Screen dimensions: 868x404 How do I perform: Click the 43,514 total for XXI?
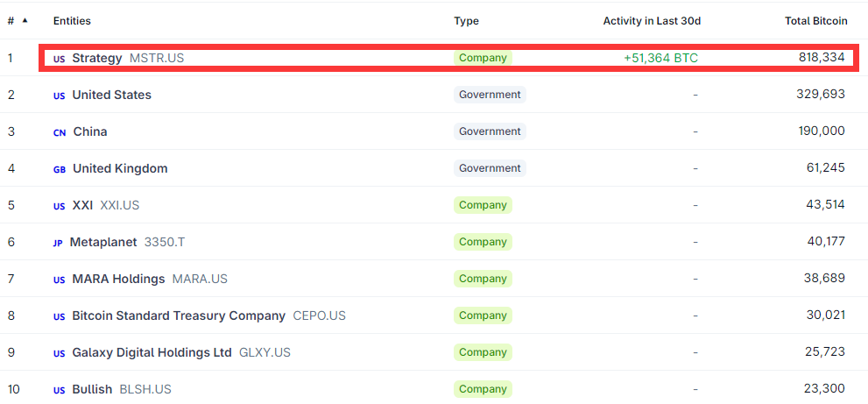[x=826, y=205]
